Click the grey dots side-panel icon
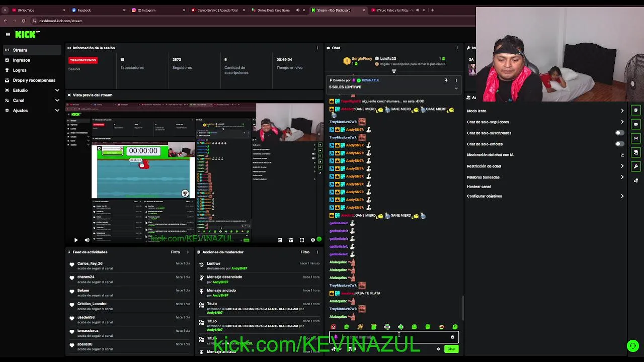 [636, 180]
